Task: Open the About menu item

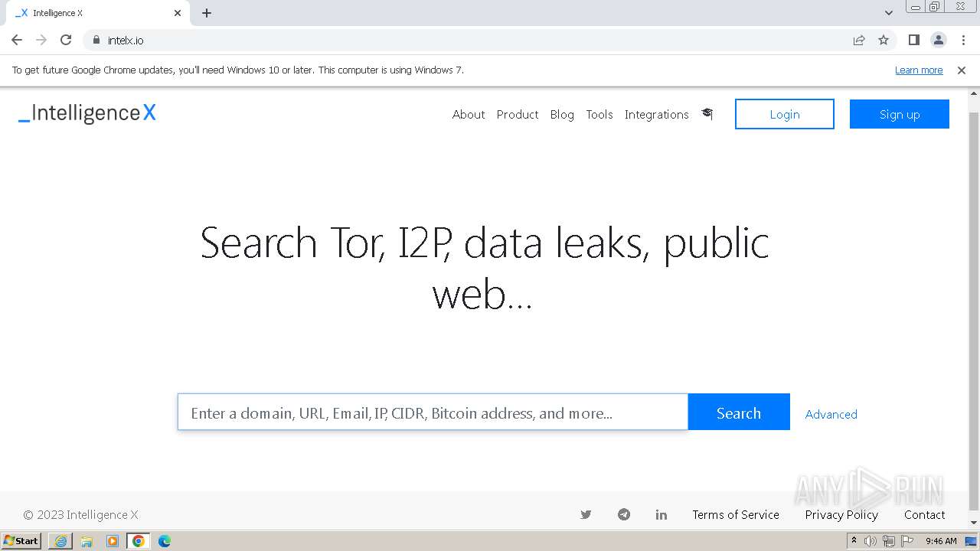Action: click(469, 114)
